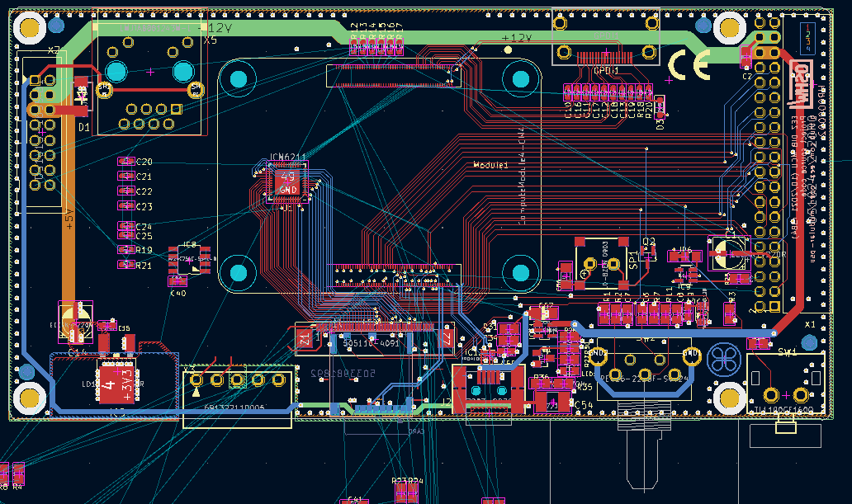This screenshot has width=852, height=504.
Task: Select the Module1 reference label
Action: [x=490, y=166]
